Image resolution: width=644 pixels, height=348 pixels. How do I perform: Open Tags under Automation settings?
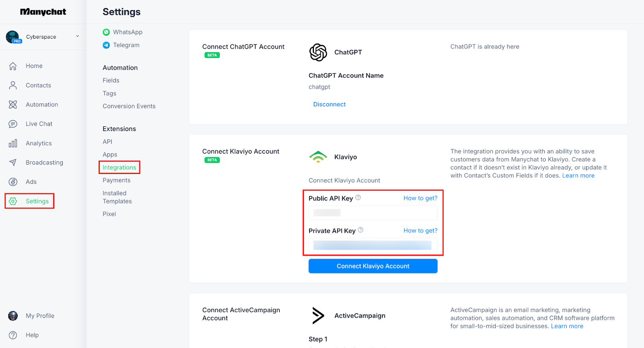(x=109, y=93)
